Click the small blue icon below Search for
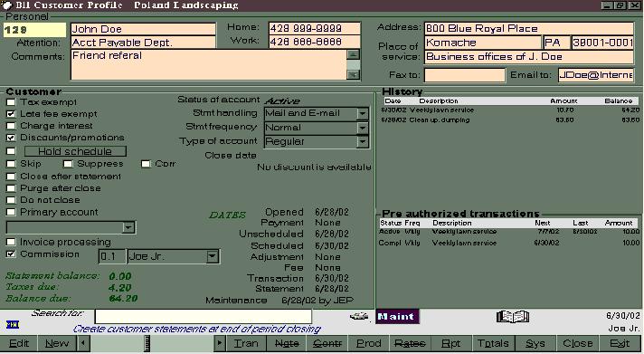 (13, 325)
